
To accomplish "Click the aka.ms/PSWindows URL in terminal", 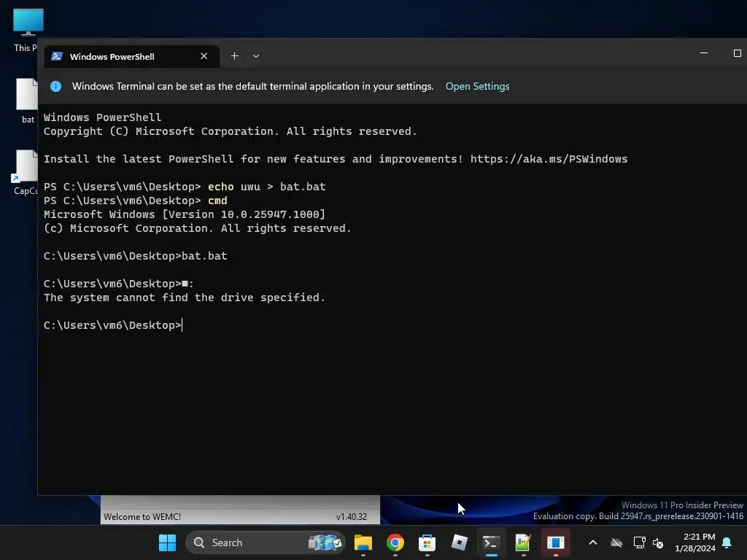I will tap(549, 159).
